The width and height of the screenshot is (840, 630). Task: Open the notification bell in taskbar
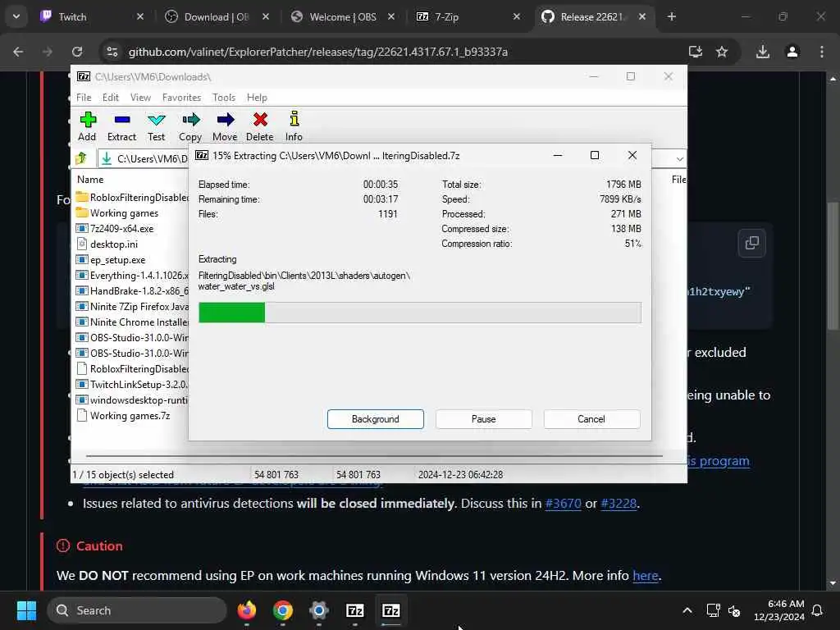pyautogui.click(x=817, y=610)
